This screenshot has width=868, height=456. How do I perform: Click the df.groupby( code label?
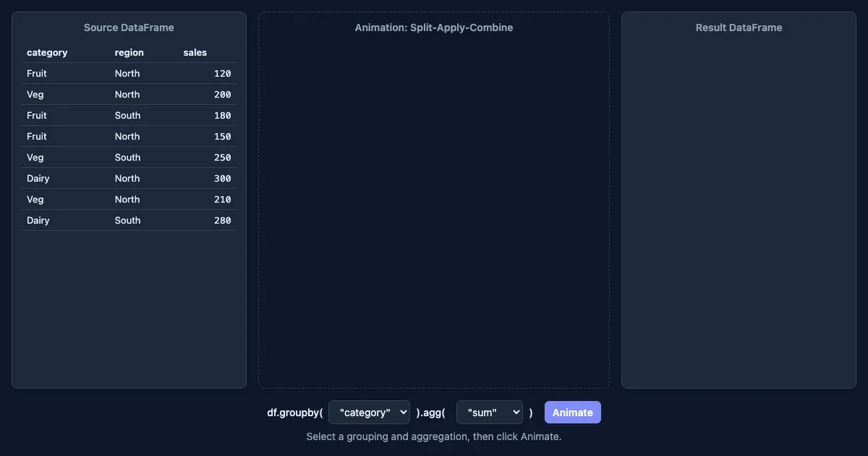[295, 413]
